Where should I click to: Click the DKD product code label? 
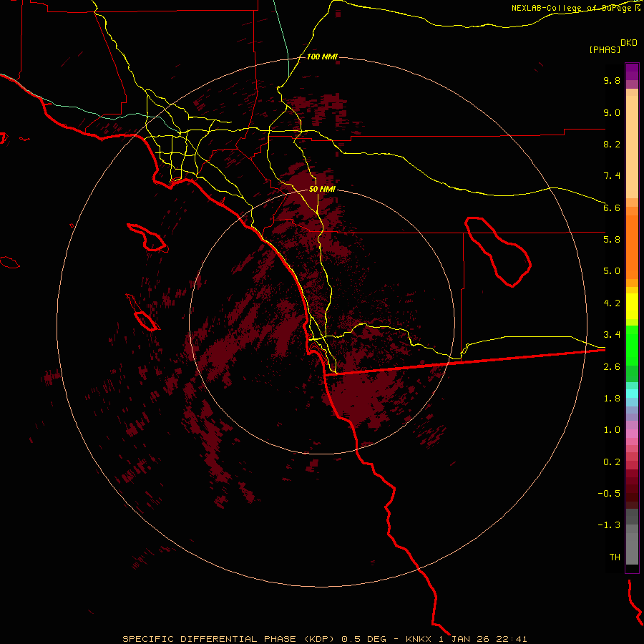point(629,43)
